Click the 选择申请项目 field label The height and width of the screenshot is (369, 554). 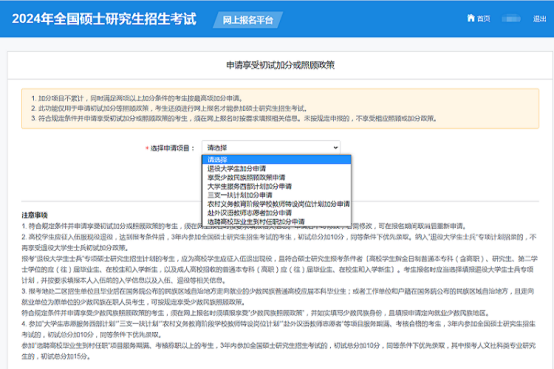click(172, 148)
